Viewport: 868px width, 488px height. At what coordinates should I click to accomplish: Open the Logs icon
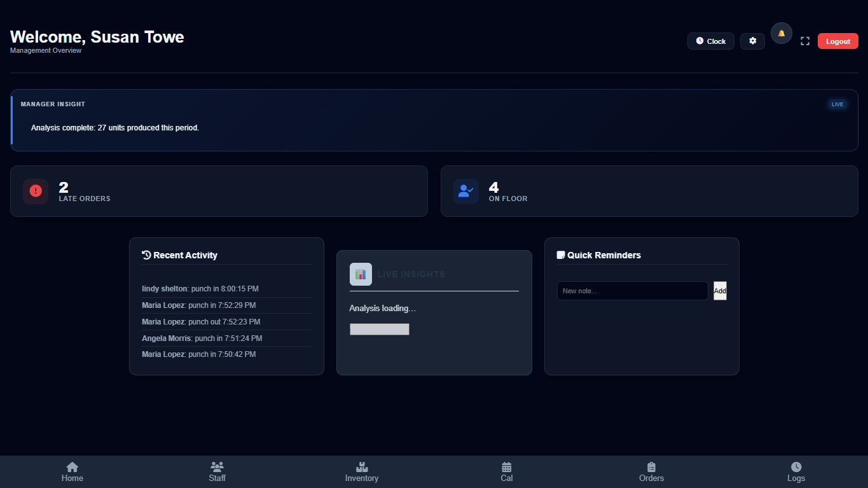pyautogui.click(x=796, y=468)
